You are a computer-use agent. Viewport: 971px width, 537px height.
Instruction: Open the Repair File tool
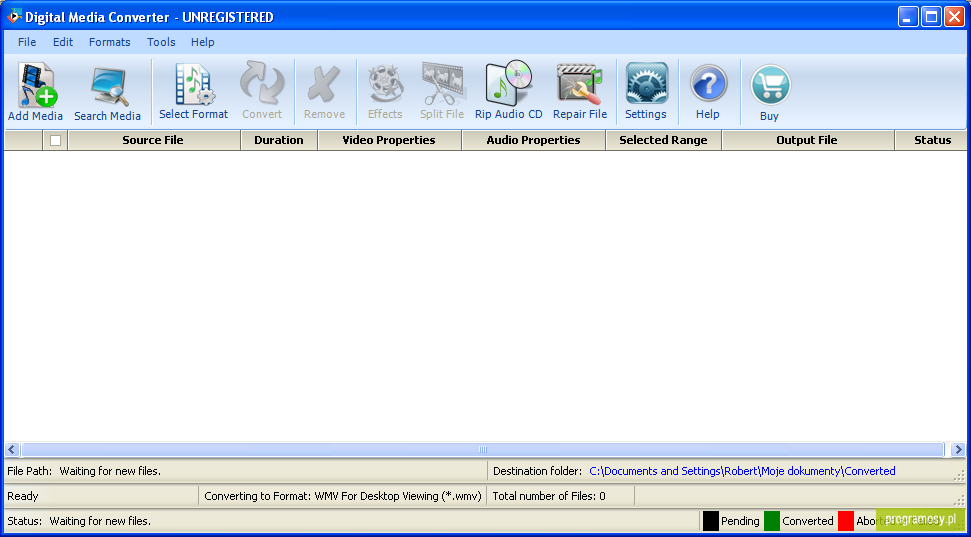[x=580, y=92]
